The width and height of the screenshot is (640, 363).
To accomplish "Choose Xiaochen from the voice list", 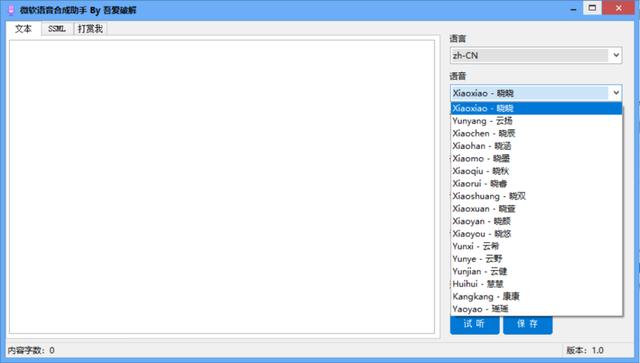I will click(536, 134).
